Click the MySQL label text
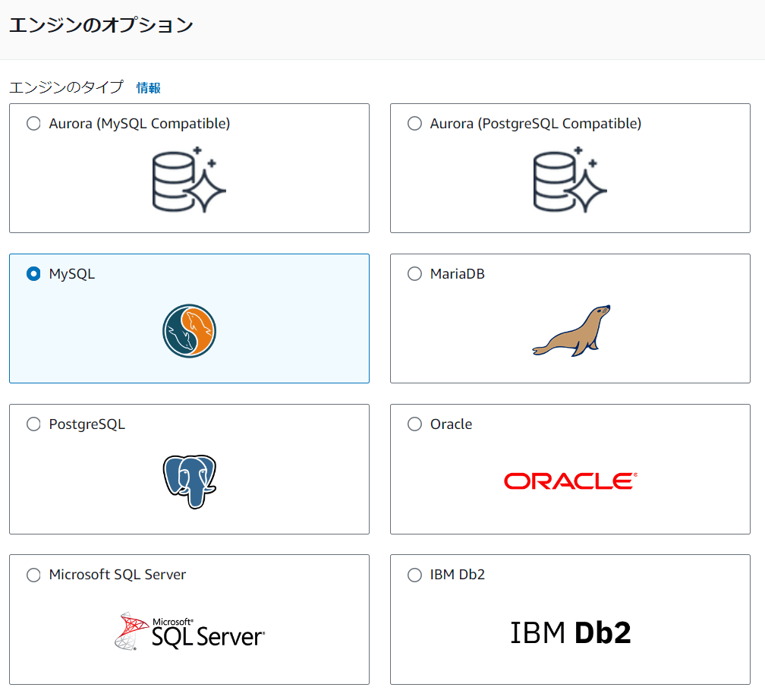This screenshot has height=700, width=765. tap(71, 274)
